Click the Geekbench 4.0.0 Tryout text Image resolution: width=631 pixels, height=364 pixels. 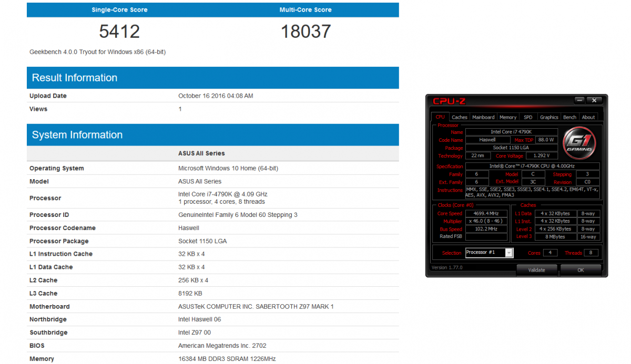98,52
